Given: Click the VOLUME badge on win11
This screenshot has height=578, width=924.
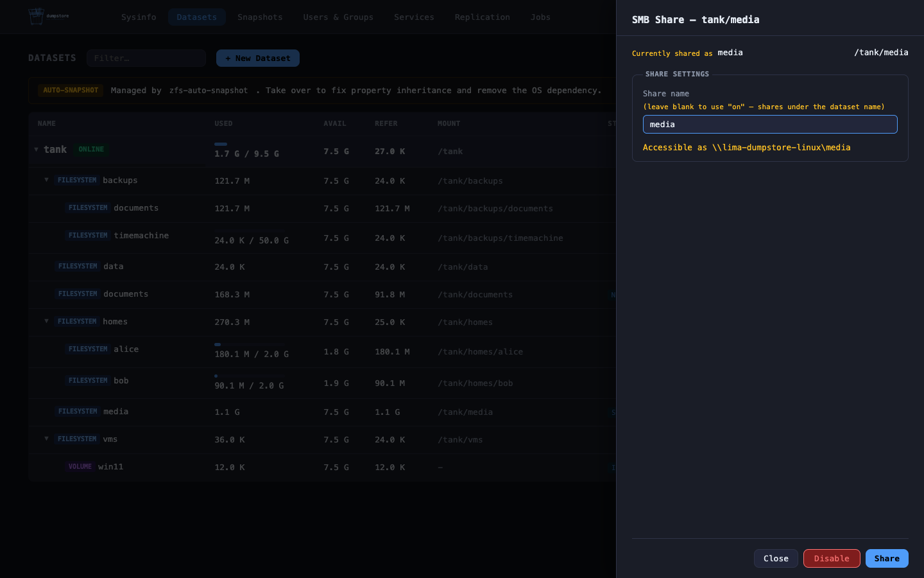Looking at the screenshot, I should (80, 467).
